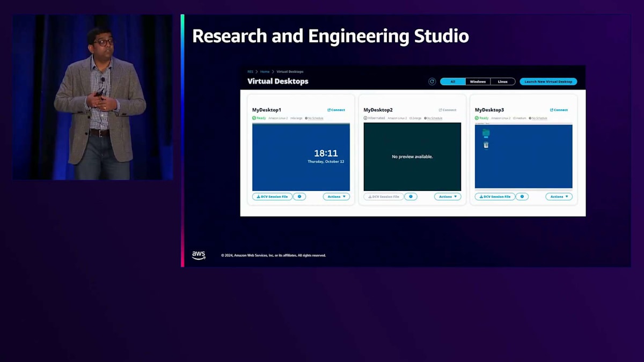Click the MyDesktop2 title

(378, 110)
